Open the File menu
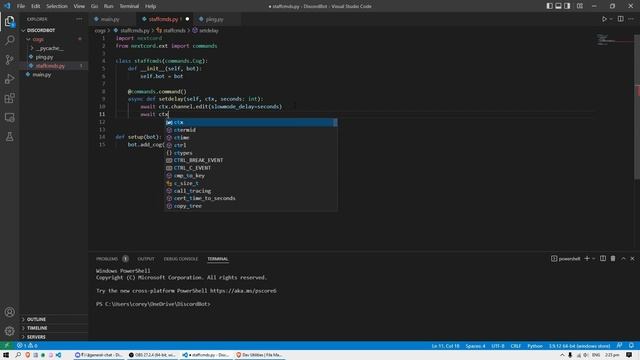The height and width of the screenshot is (360, 640). click(21, 6)
